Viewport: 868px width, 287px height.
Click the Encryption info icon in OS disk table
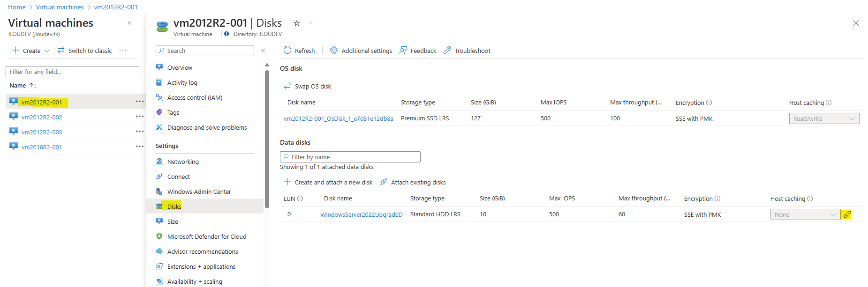pyautogui.click(x=709, y=103)
